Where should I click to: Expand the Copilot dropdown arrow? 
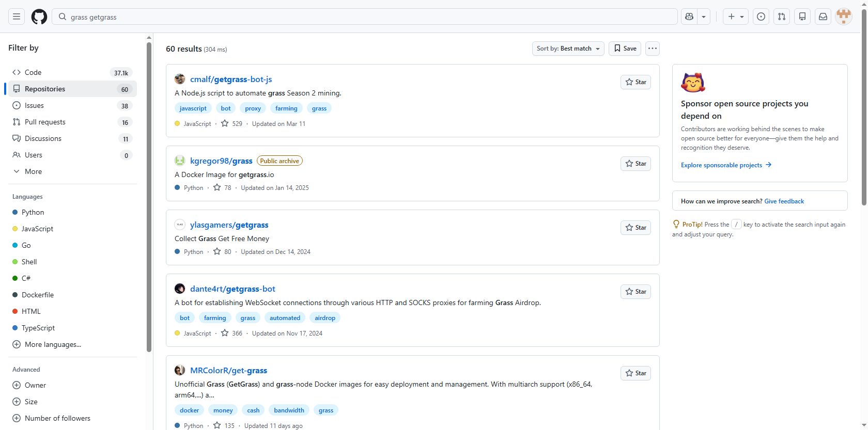(704, 17)
